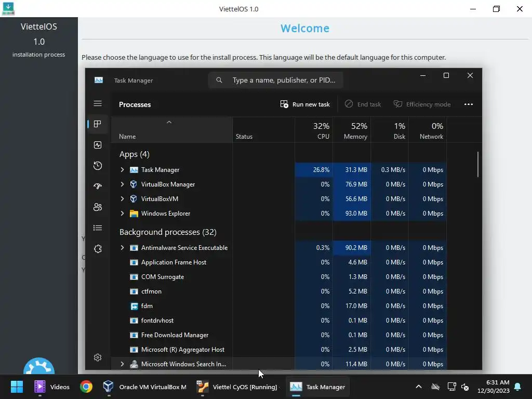Sort processes by the Status column
Image resolution: width=532 pixels, height=399 pixels.
[263, 130]
